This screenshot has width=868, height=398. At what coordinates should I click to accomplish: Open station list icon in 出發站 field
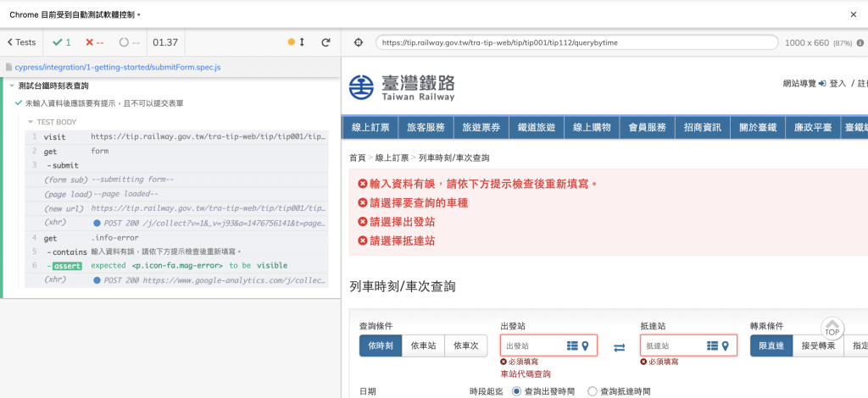[x=572, y=346]
